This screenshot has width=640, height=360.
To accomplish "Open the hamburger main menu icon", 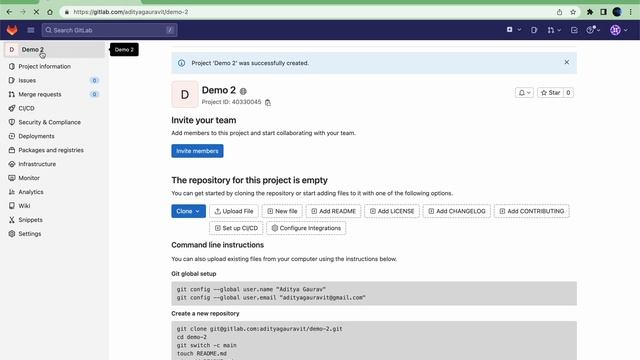I will point(31,30).
